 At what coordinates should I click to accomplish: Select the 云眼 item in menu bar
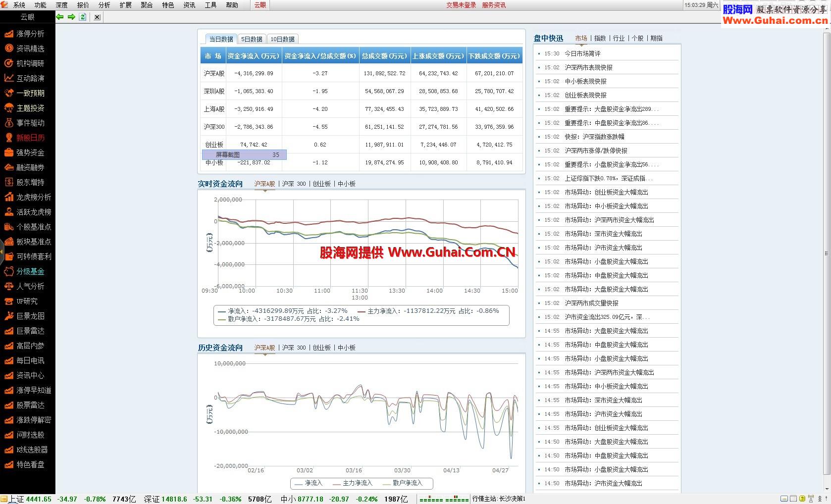[x=260, y=5]
